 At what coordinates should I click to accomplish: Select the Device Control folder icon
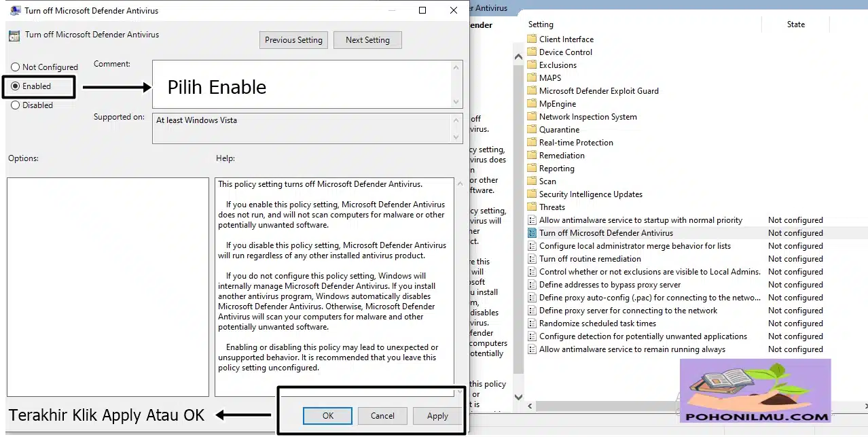click(532, 52)
